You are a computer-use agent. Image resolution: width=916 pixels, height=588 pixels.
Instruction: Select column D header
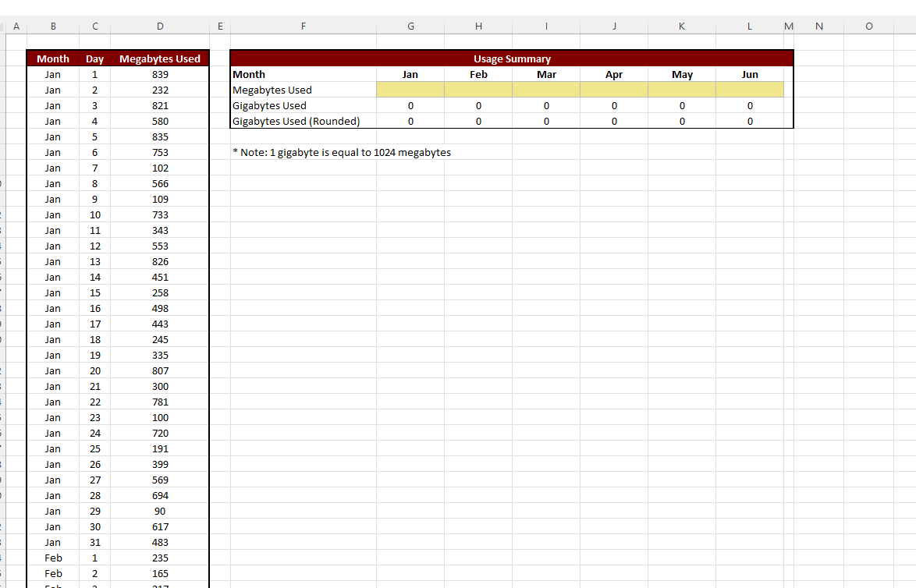(160, 27)
